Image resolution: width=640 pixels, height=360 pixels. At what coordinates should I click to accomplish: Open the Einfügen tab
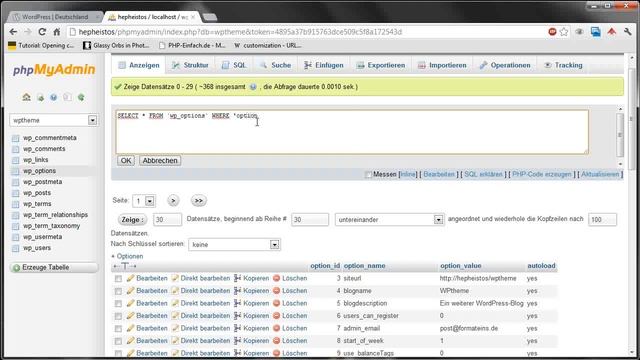click(x=324, y=65)
